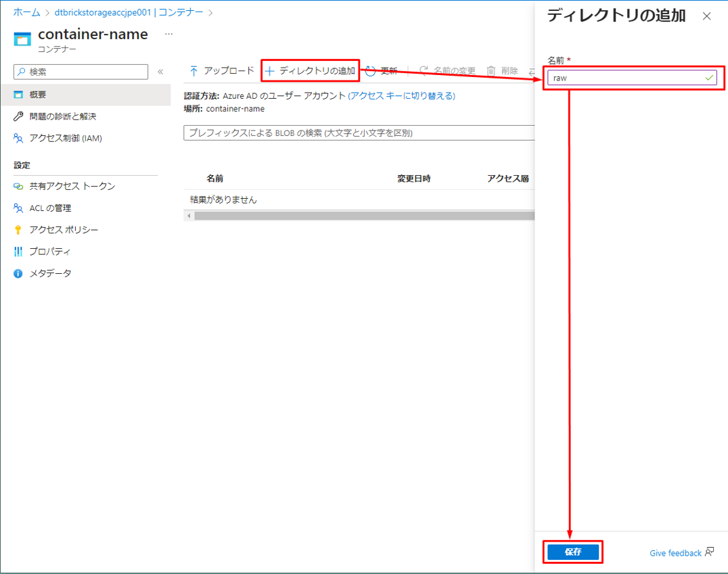Sort by 変更日時 column header
Viewport: 728px width, 574px height.
413,178
